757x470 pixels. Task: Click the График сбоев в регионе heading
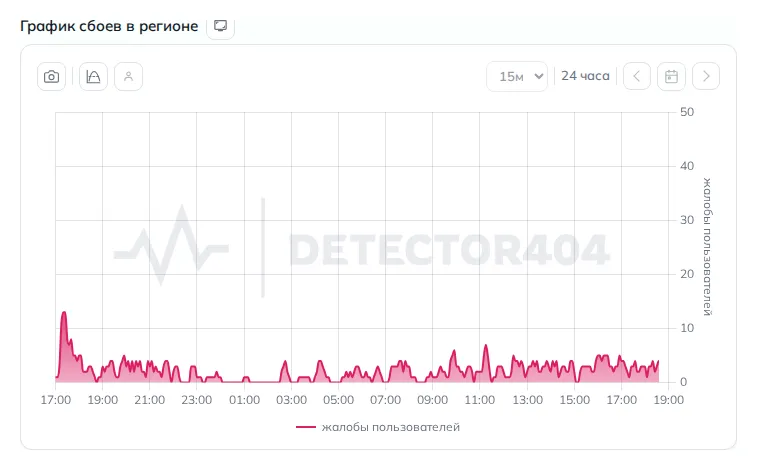point(109,26)
